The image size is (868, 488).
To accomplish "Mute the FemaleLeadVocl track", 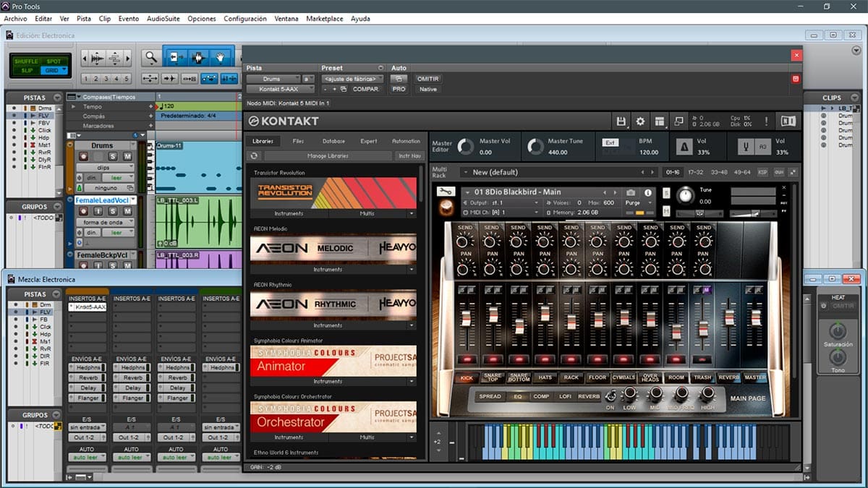I will coord(127,210).
